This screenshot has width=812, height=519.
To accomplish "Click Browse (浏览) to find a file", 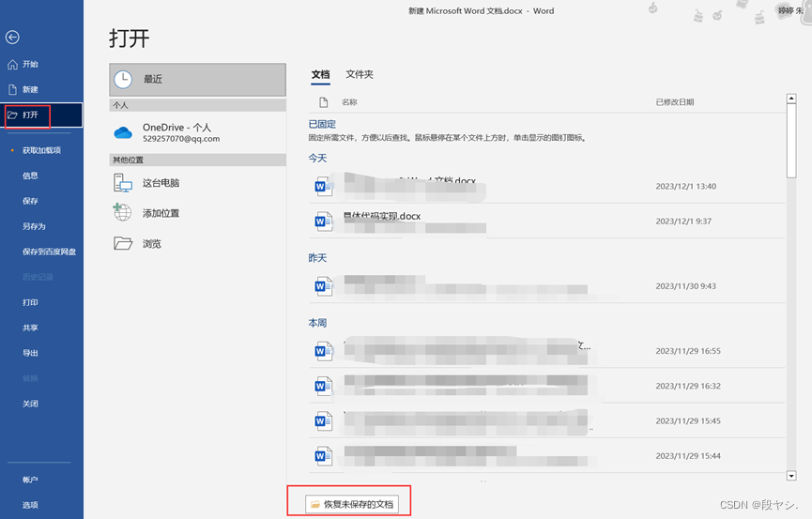I will coord(197,243).
